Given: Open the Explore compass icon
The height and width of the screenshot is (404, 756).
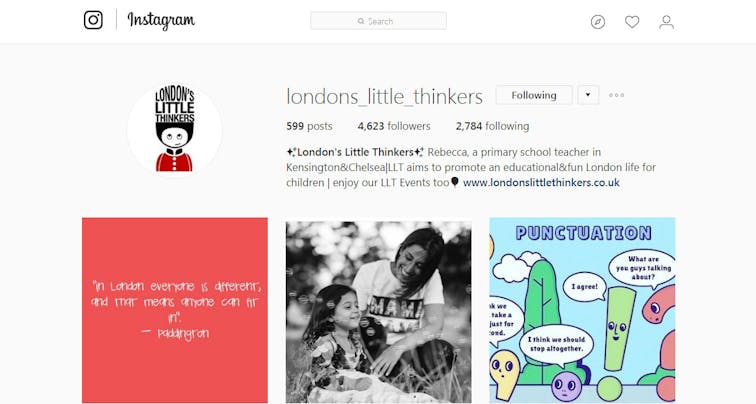Looking at the screenshot, I should click(x=598, y=22).
